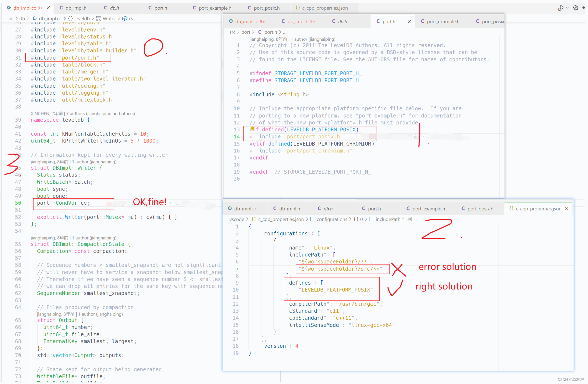Click '"LEVELDB_PLATFORM_POSIX"' defines value in JSON

(336, 290)
